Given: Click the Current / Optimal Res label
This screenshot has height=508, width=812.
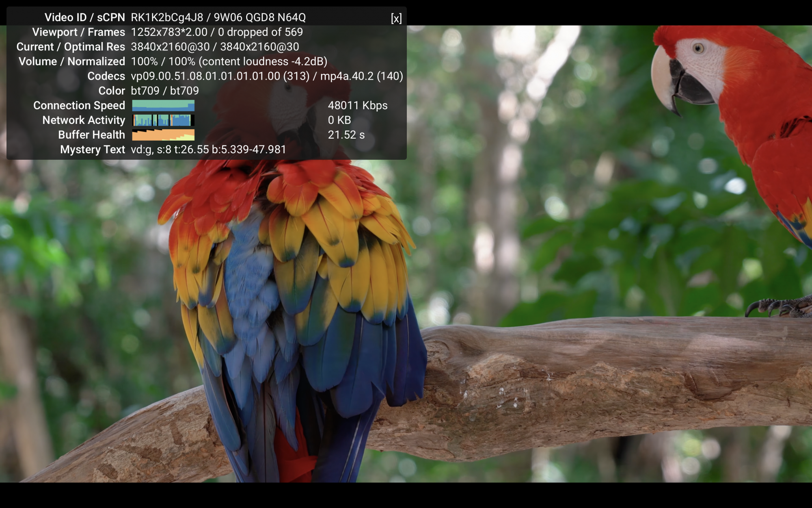Looking at the screenshot, I should pos(71,47).
